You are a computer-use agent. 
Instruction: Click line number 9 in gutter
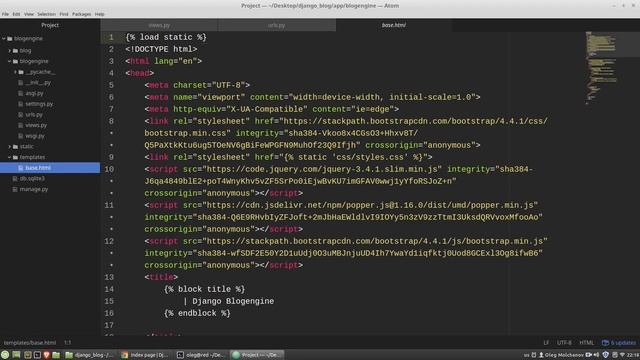click(x=111, y=157)
